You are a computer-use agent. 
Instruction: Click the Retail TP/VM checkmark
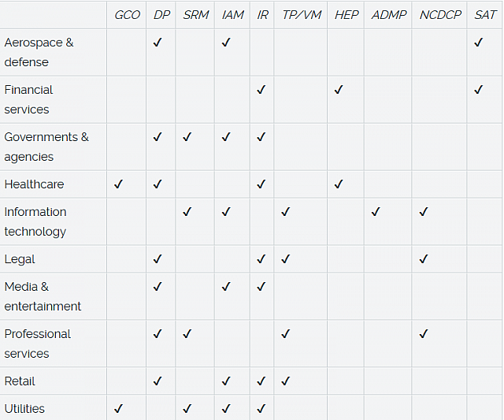(x=285, y=381)
